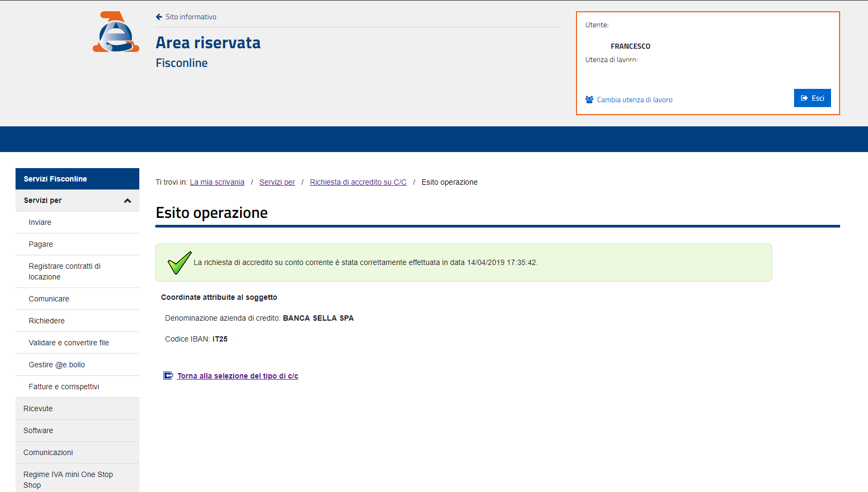This screenshot has width=868, height=492.
Task: Open the Ricevute section
Action: click(x=77, y=408)
